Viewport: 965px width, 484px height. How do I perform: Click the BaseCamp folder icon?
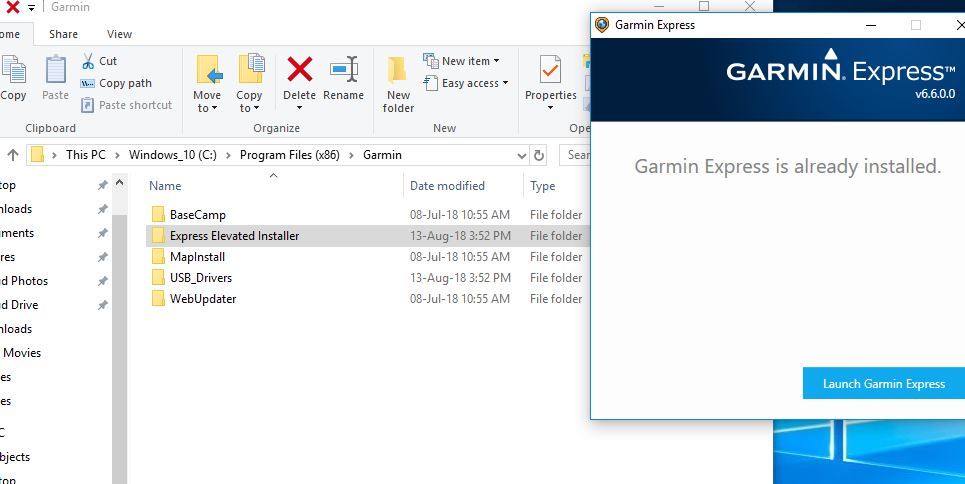pos(158,214)
